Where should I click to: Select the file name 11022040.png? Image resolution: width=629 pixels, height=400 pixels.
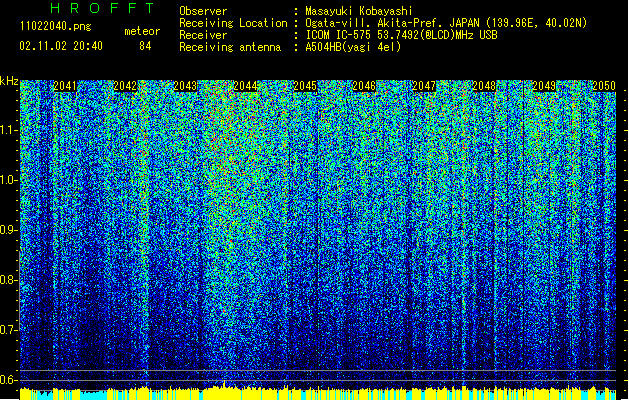tap(55, 27)
